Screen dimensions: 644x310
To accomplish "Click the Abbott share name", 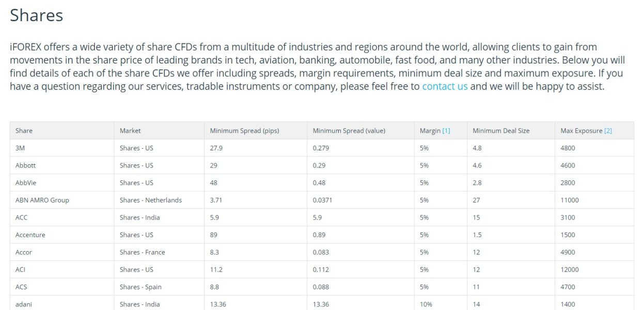I will (25, 165).
